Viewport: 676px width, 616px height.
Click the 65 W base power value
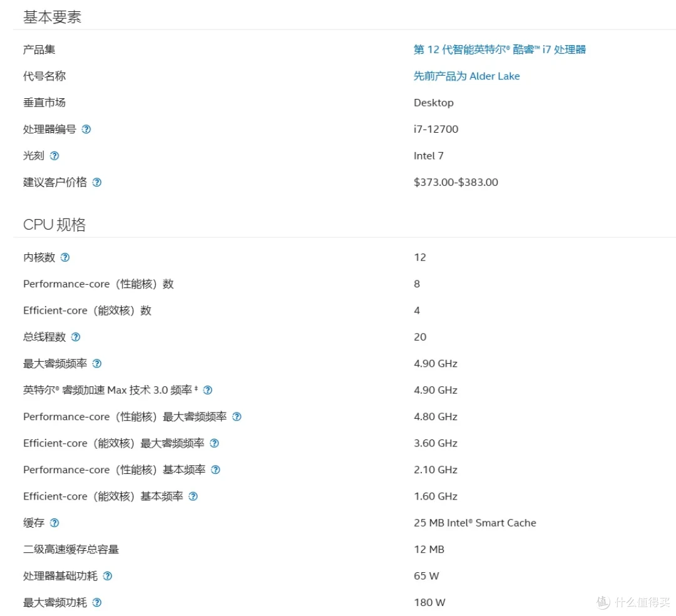tap(426, 576)
